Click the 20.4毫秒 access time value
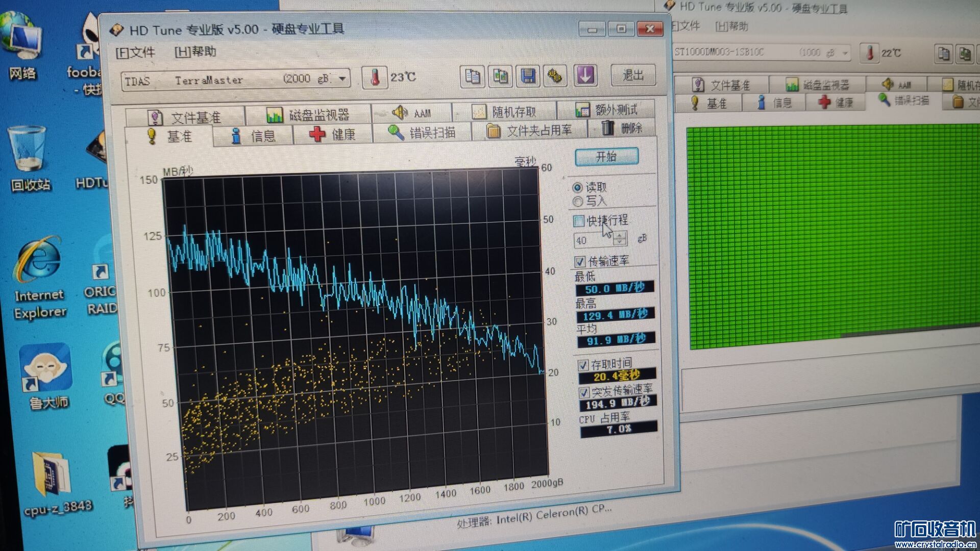Screen dimensions: 980x551 pyautogui.click(x=617, y=377)
